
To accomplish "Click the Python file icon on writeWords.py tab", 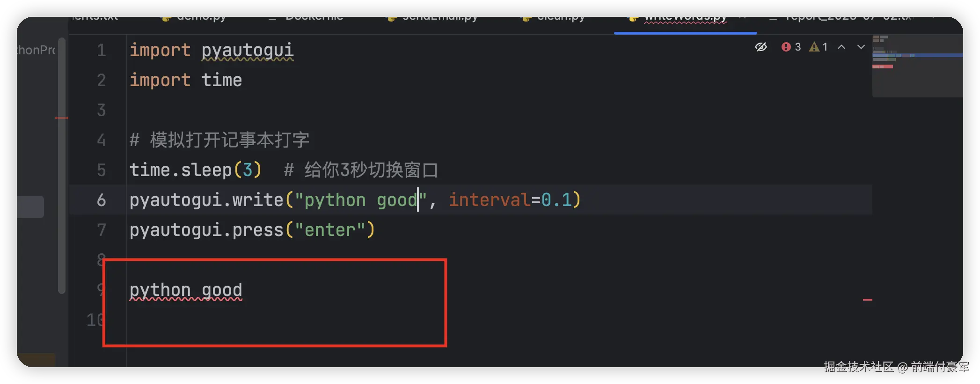I will (x=633, y=19).
